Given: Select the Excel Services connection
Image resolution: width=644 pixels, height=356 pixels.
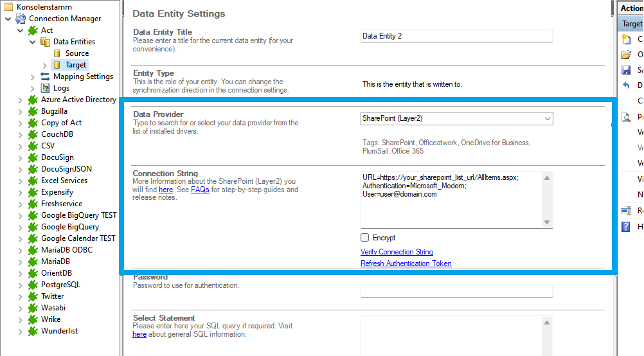Looking at the screenshot, I should click(x=64, y=181).
